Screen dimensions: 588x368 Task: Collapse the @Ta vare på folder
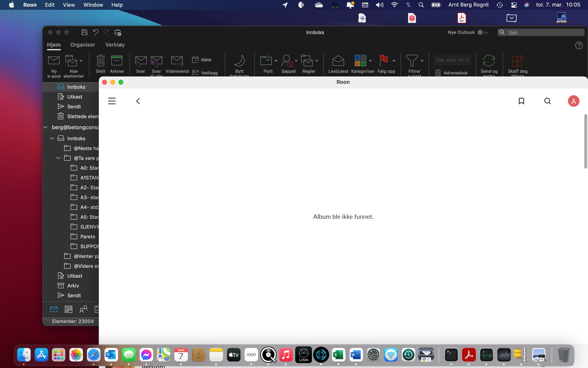point(58,158)
